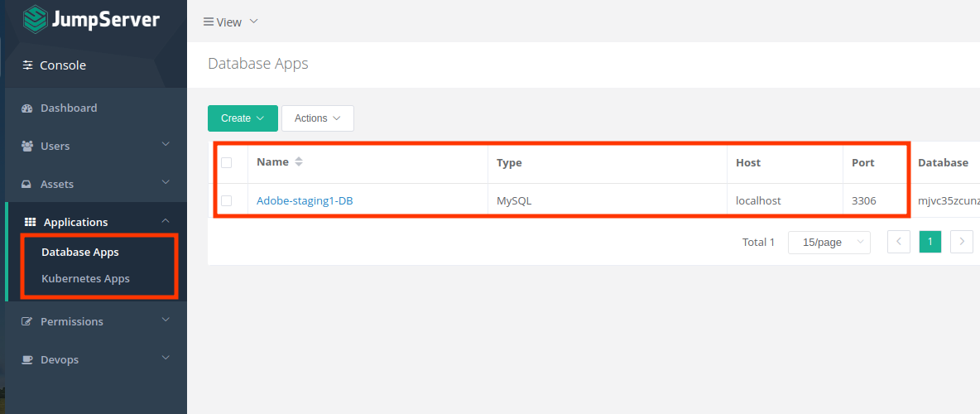Open the Actions dropdown
The image size is (980, 414).
(317, 118)
